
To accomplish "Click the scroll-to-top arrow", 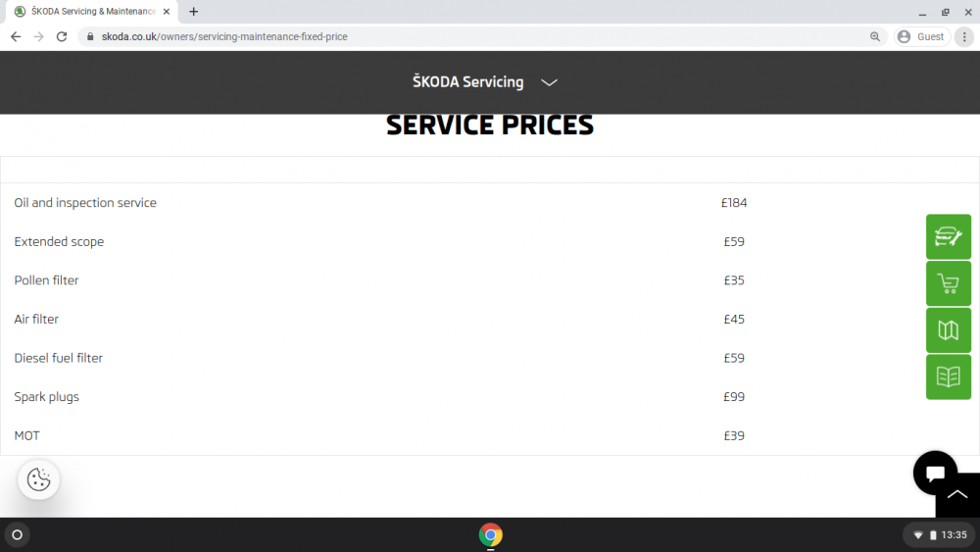I will pyautogui.click(x=957, y=495).
